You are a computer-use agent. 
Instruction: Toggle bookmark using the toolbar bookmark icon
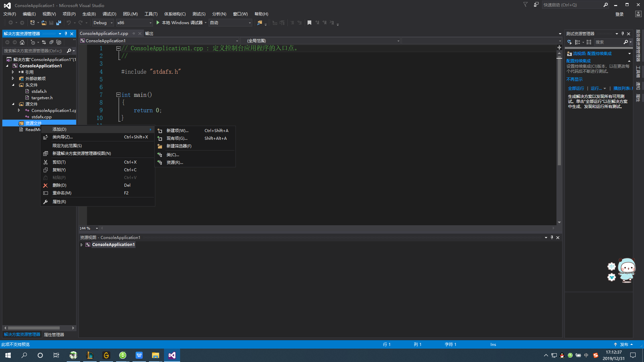(x=309, y=23)
